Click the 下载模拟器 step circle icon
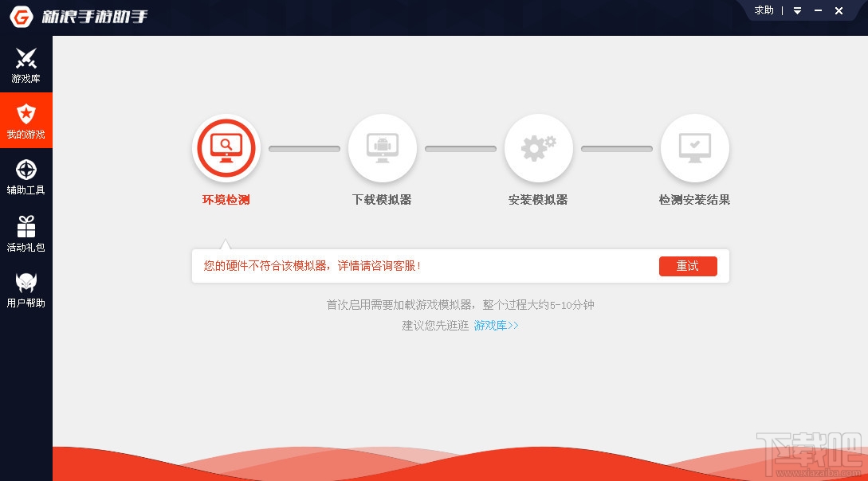Screen dimensions: 868x481 pos(382,148)
